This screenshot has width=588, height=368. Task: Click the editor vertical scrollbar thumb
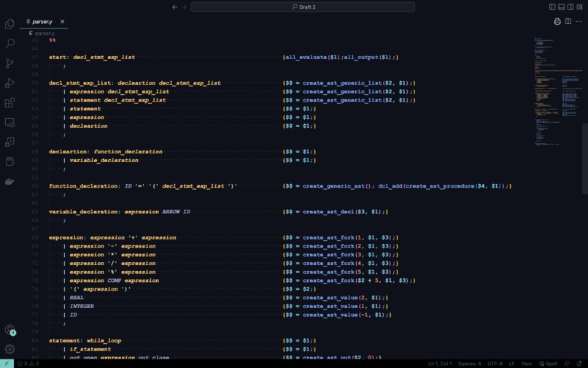584,158
